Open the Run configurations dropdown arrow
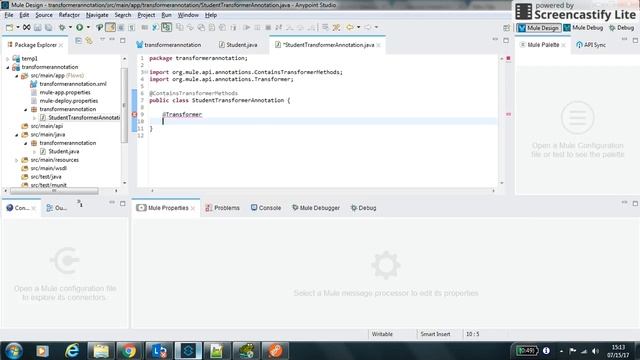Screen dimensions: 640x360 coord(88,27)
